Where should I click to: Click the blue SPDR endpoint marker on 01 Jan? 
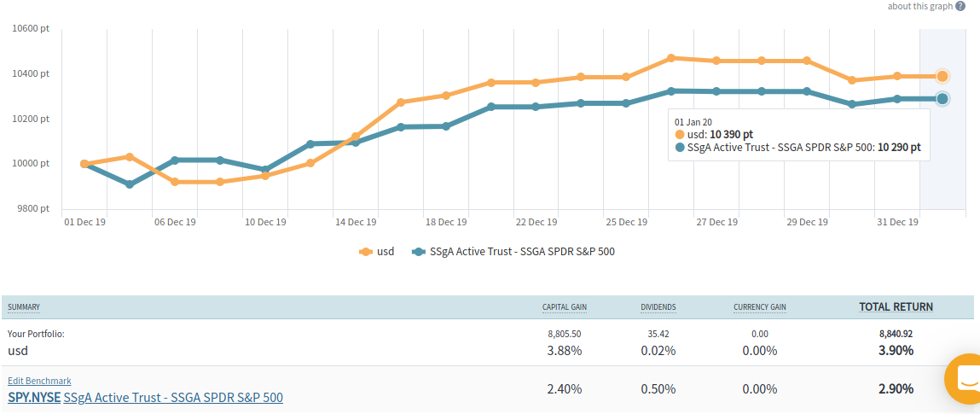[x=942, y=99]
